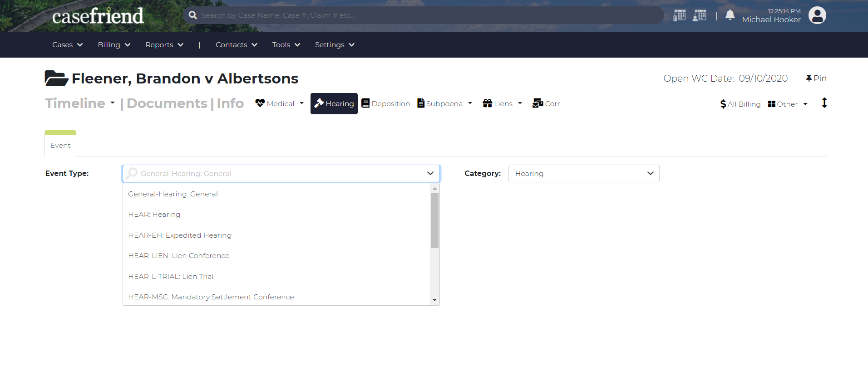Choose HEAR: Hearing event type
This screenshot has width=868, height=381.
276,215
